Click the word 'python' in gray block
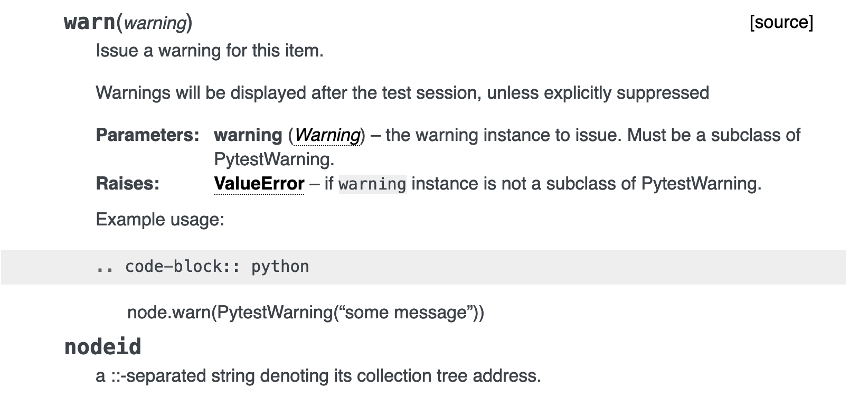 point(280,267)
